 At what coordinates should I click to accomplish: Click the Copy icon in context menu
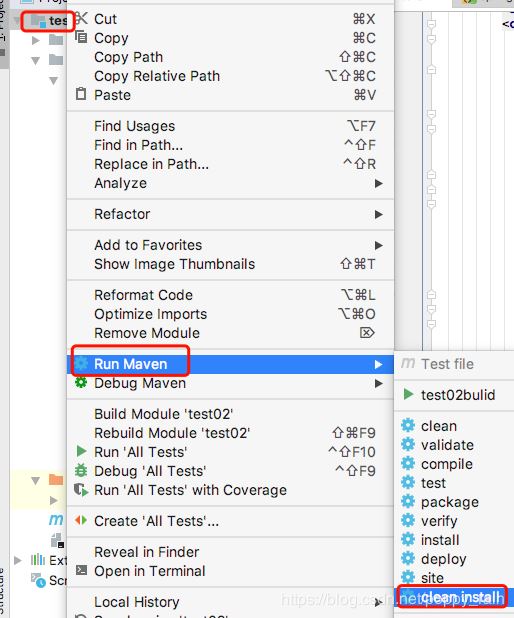[81, 37]
